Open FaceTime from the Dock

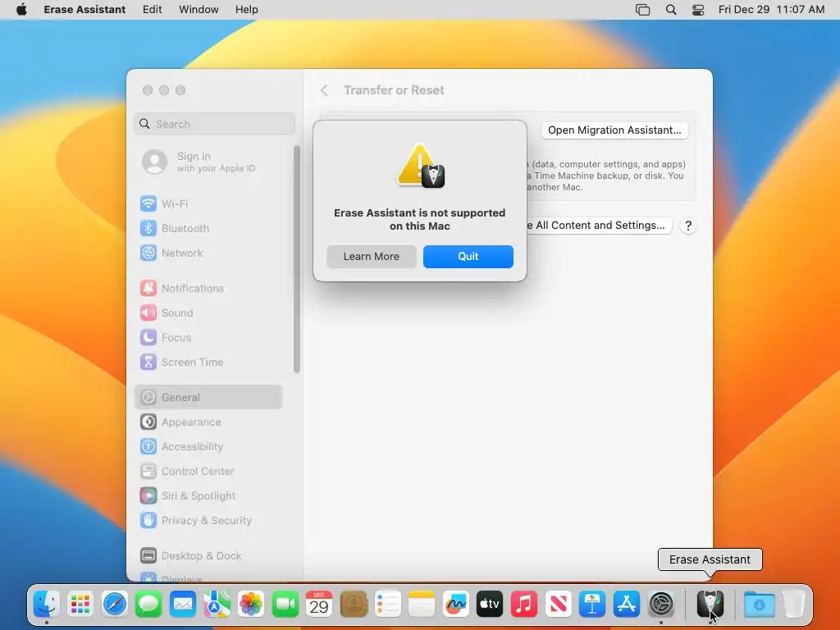285,605
